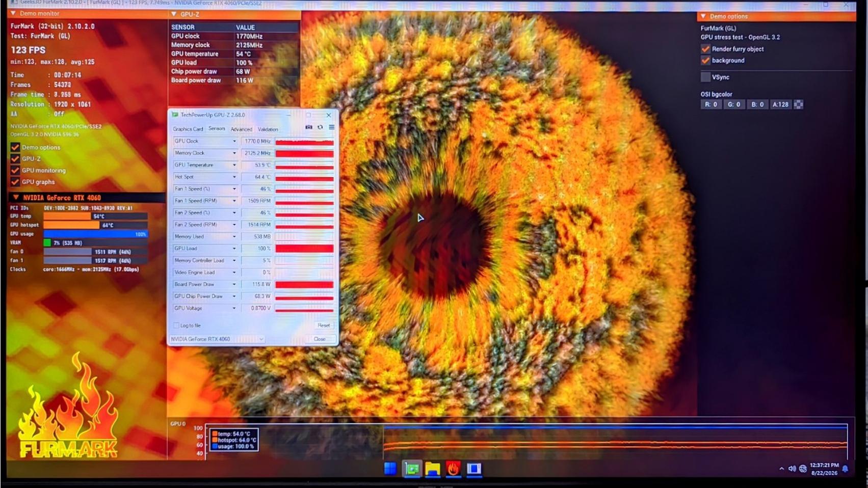The width and height of the screenshot is (868, 488).
Task: Collapse the NVIDIA GeForce RTX 4060 section
Action: 16,198
